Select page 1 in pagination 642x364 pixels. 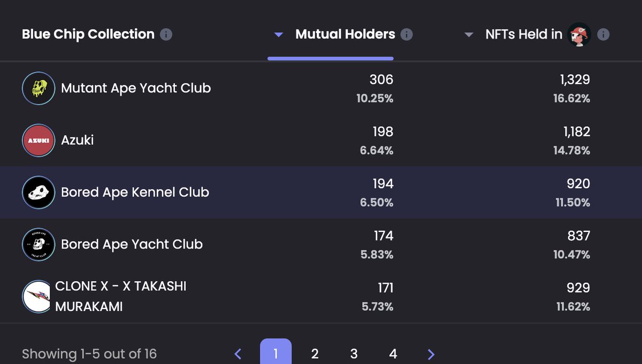(276, 353)
